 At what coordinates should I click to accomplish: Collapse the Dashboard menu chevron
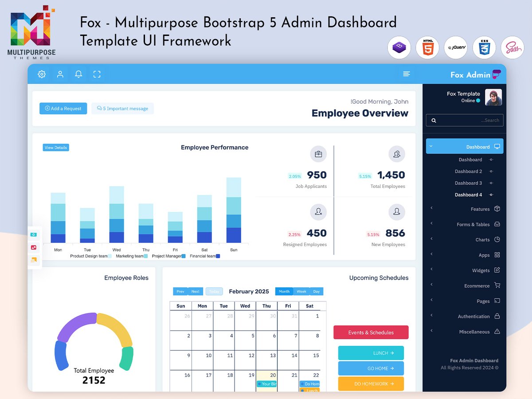coord(431,146)
